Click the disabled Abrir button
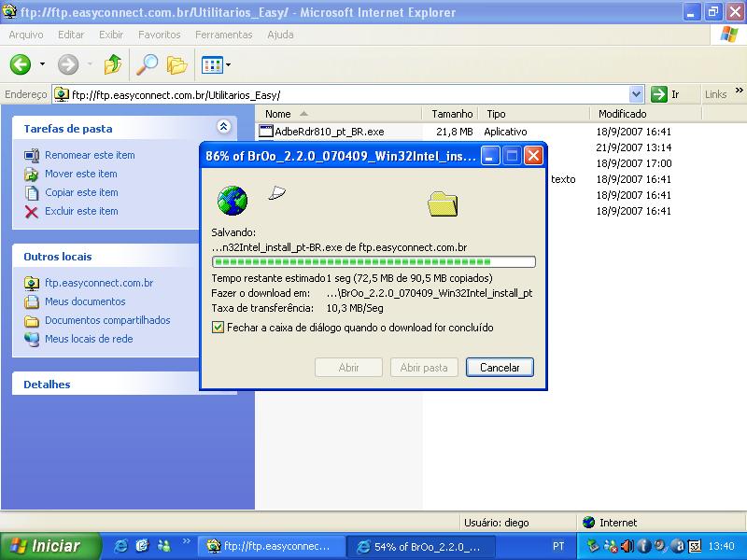Screen dimensions: 747x560 pyautogui.click(x=348, y=367)
